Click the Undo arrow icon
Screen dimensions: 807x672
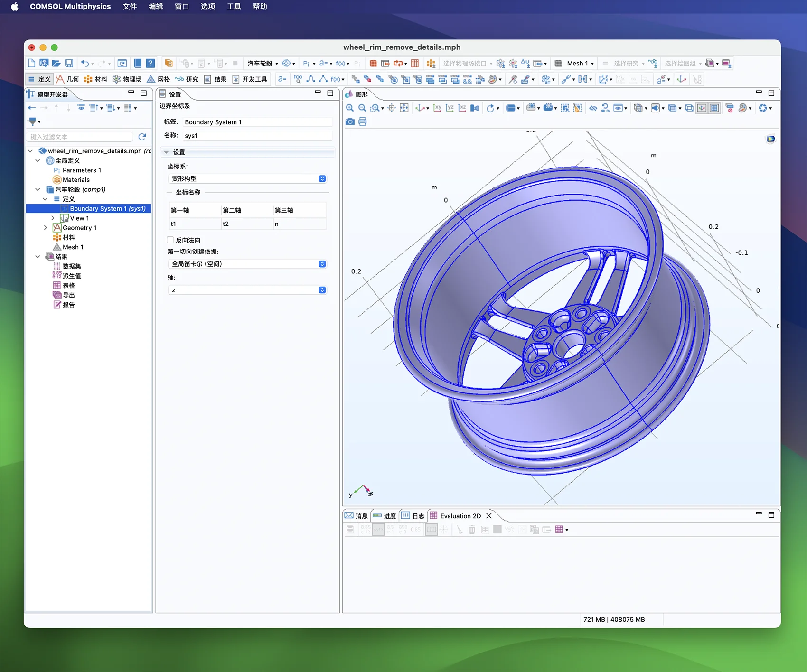[x=84, y=63]
